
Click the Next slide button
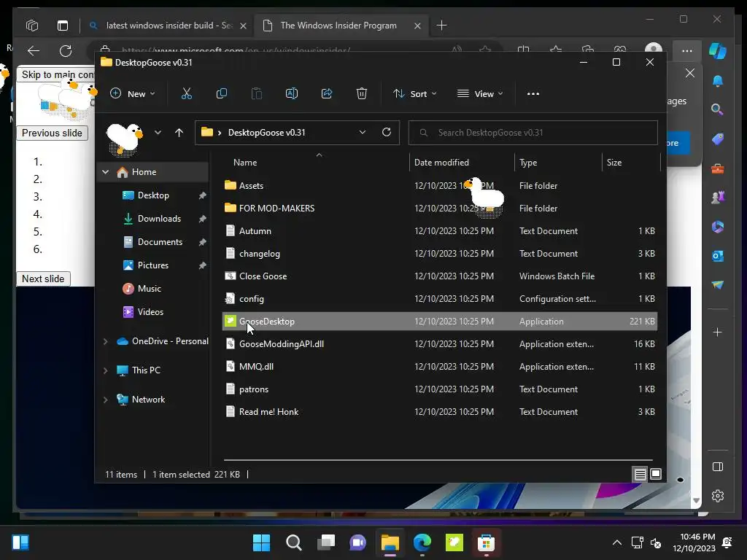coord(43,279)
